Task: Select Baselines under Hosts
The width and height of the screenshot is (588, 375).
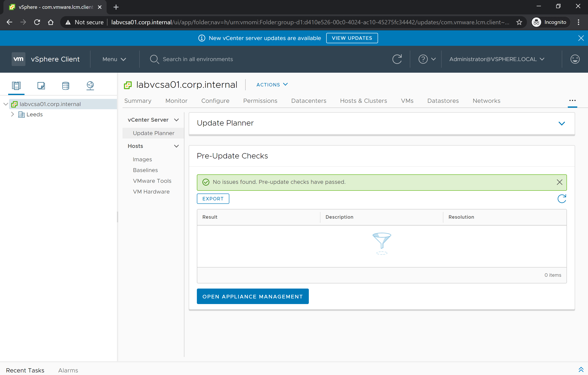Action: click(x=145, y=170)
